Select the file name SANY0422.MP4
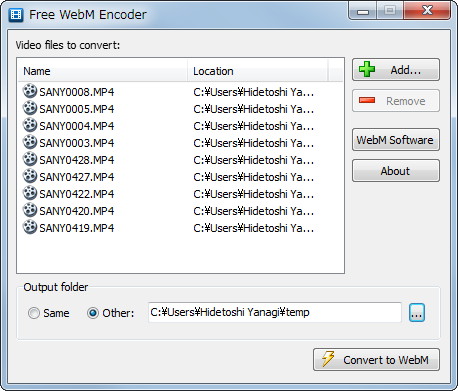Viewport: 458px width, 391px height. click(x=77, y=194)
